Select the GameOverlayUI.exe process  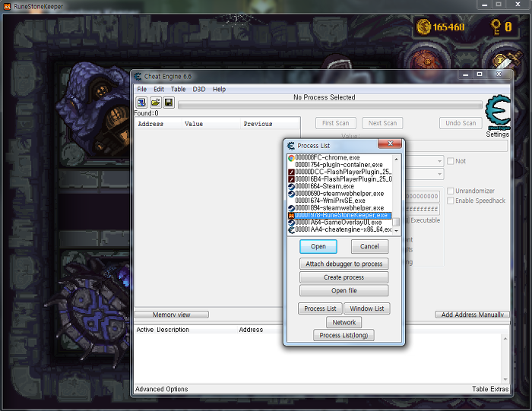click(x=340, y=223)
